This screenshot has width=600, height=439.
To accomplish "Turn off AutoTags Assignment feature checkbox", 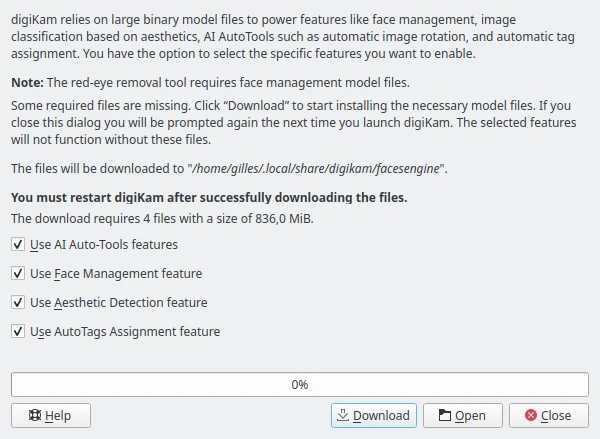I will click(17, 331).
